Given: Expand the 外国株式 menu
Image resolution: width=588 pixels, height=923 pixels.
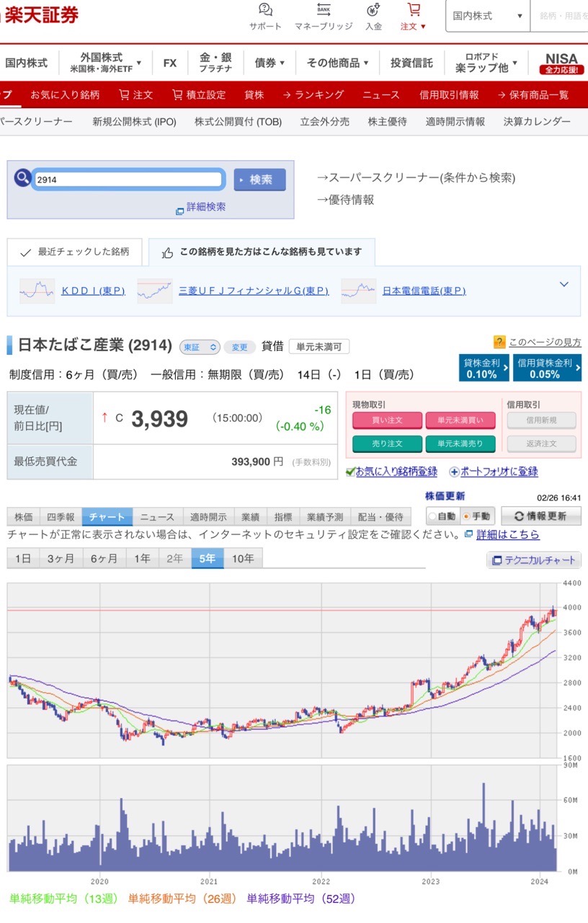Looking at the screenshot, I should pyautogui.click(x=105, y=63).
